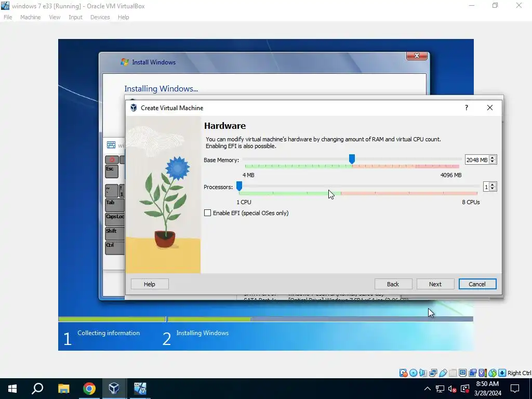Screen dimensions: 532x399
Task: Click the USB devices status icon
Action: click(x=443, y=373)
